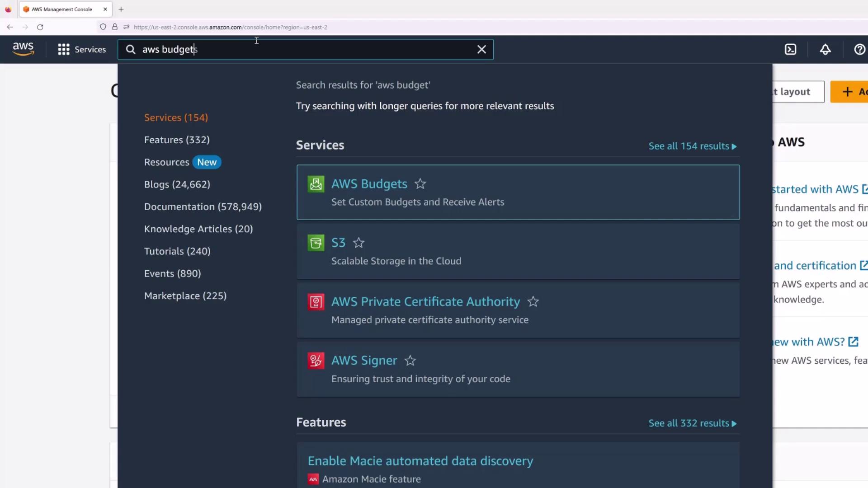868x488 pixels.
Task: Favorite AWS Budgets with the star
Action: tap(420, 184)
